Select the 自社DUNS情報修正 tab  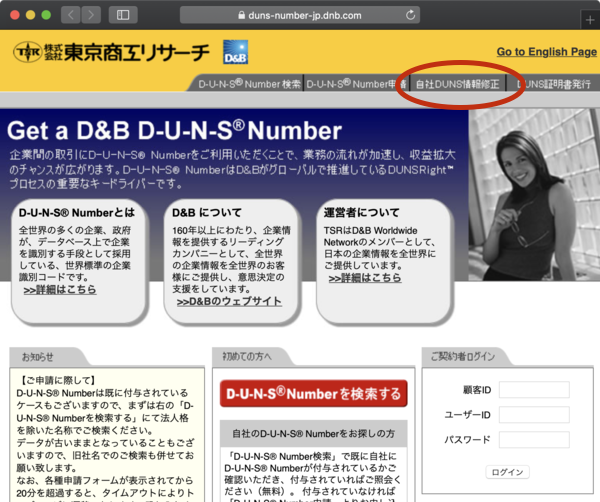tap(458, 84)
